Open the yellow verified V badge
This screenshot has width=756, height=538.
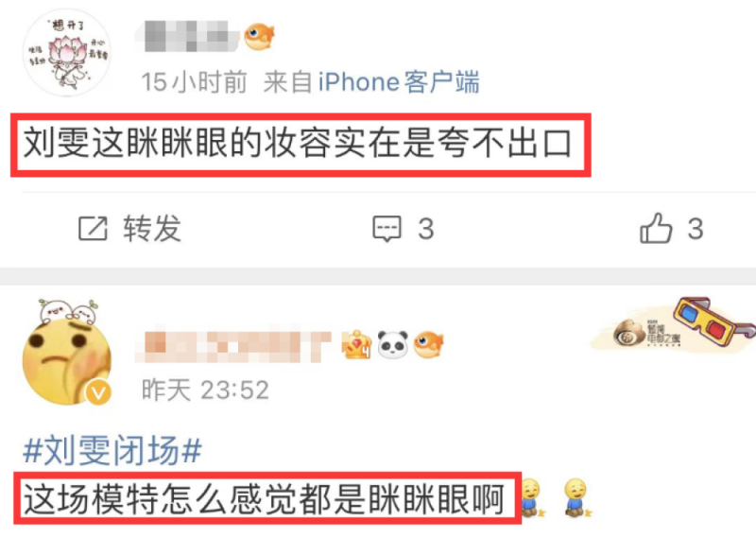click(x=99, y=393)
